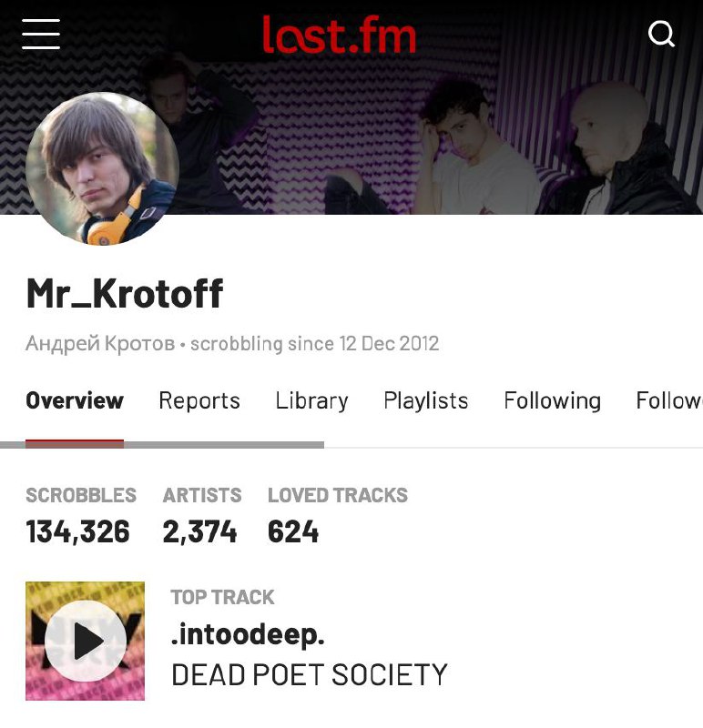Screen dimensions: 703x728
Task: Open the .intoodeep. track title link
Action: tap(248, 634)
